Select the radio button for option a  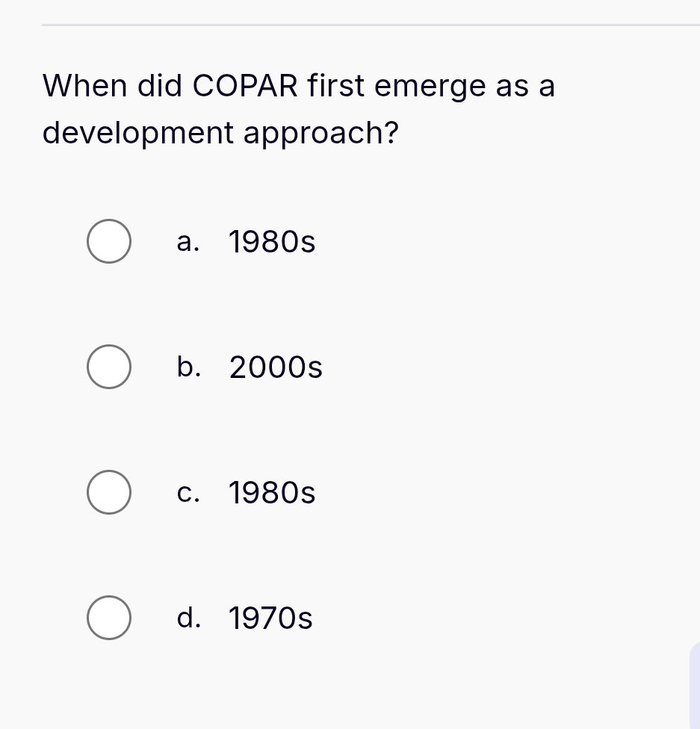pyautogui.click(x=109, y=241)
